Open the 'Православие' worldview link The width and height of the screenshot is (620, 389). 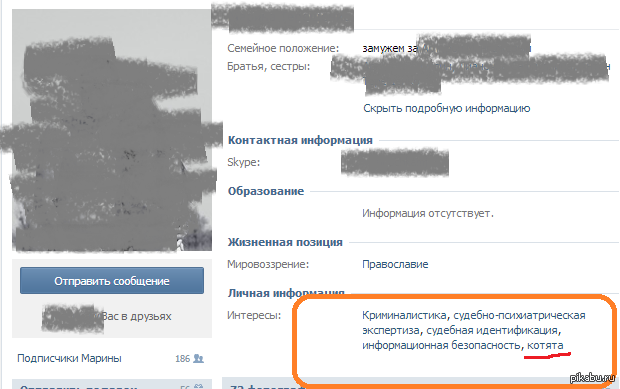pos(395,264)
